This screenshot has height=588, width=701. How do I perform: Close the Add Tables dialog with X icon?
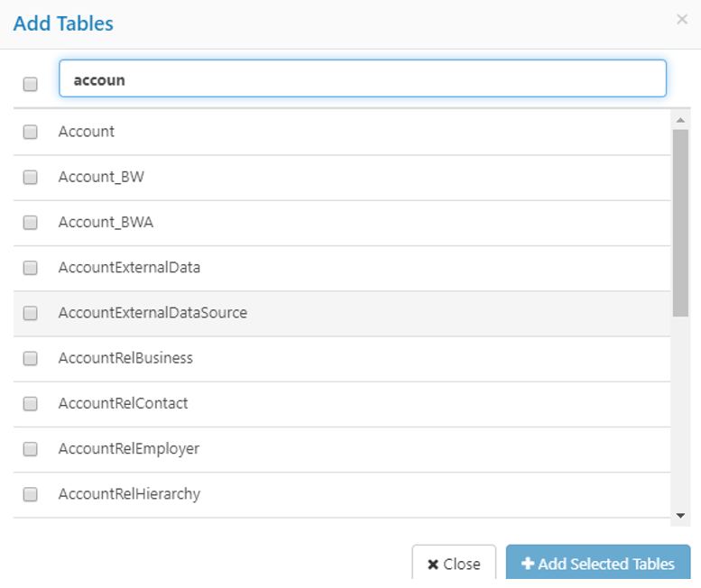(x=681, y=20)
